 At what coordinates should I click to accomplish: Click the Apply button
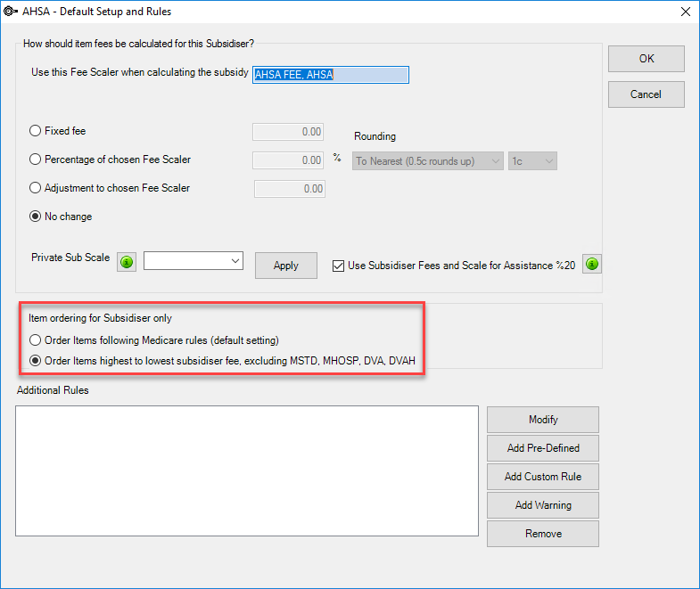click(x=286, y=266)
